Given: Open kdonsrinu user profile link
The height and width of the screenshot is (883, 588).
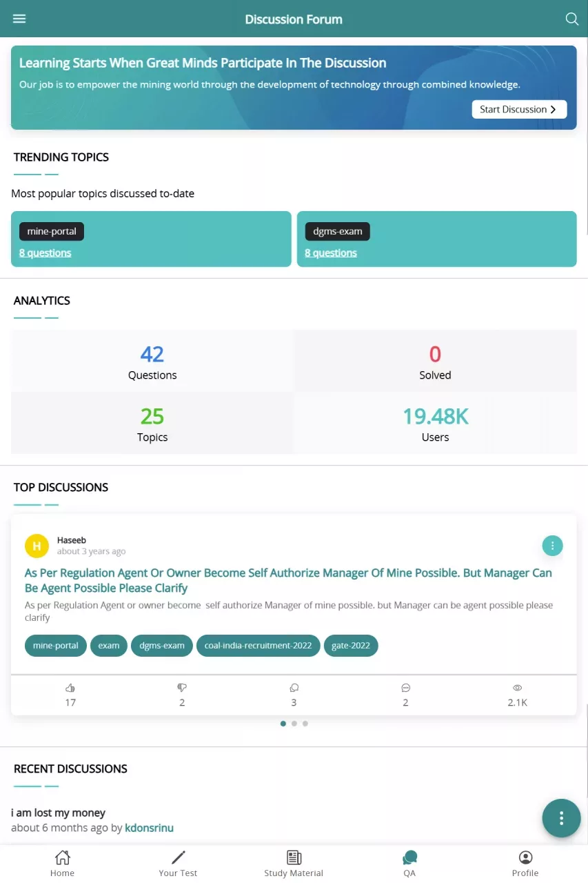Looking at the screenshot, I should click(149, 828).
